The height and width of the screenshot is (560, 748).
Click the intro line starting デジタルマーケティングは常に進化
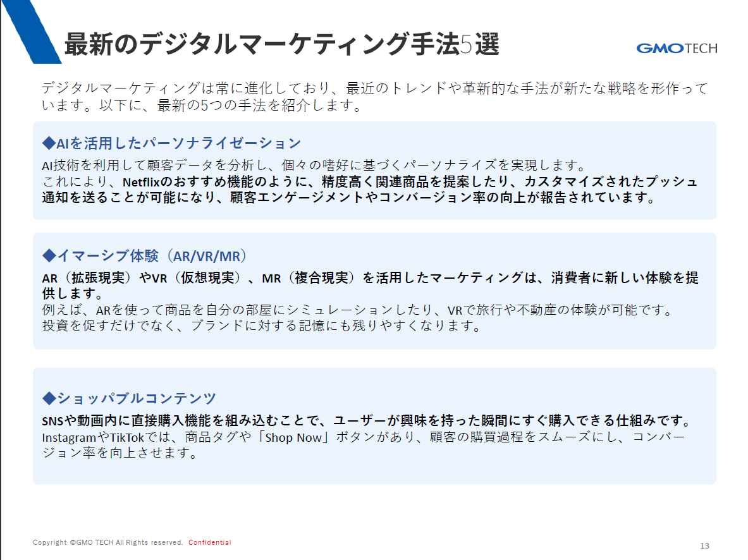375,88
